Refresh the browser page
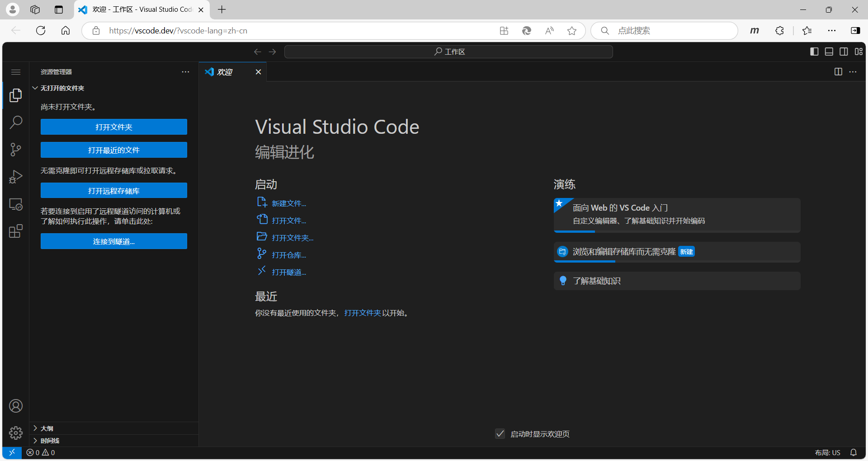 (x=41, y=31)
